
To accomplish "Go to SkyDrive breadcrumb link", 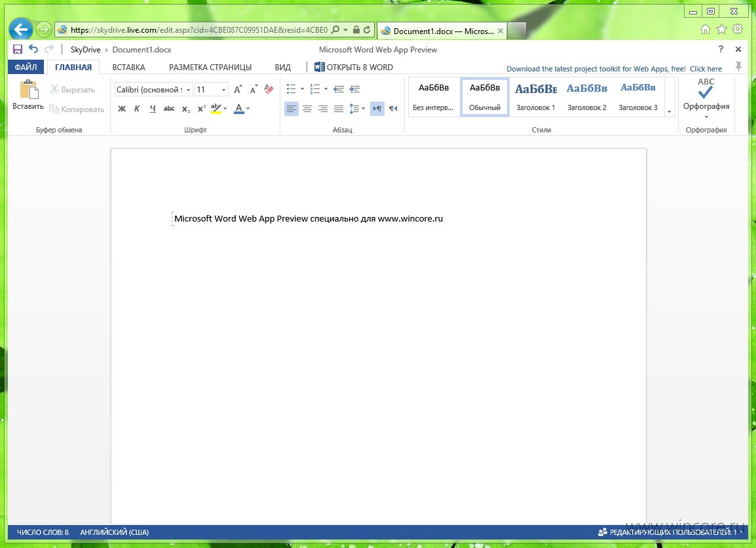I will 85,49.
